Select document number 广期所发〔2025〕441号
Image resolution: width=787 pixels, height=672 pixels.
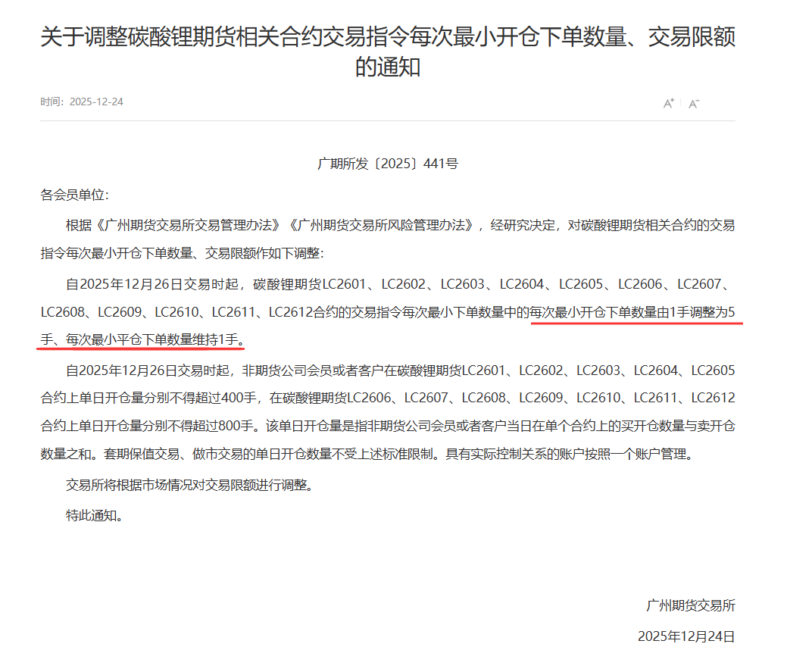coord(388,164)
